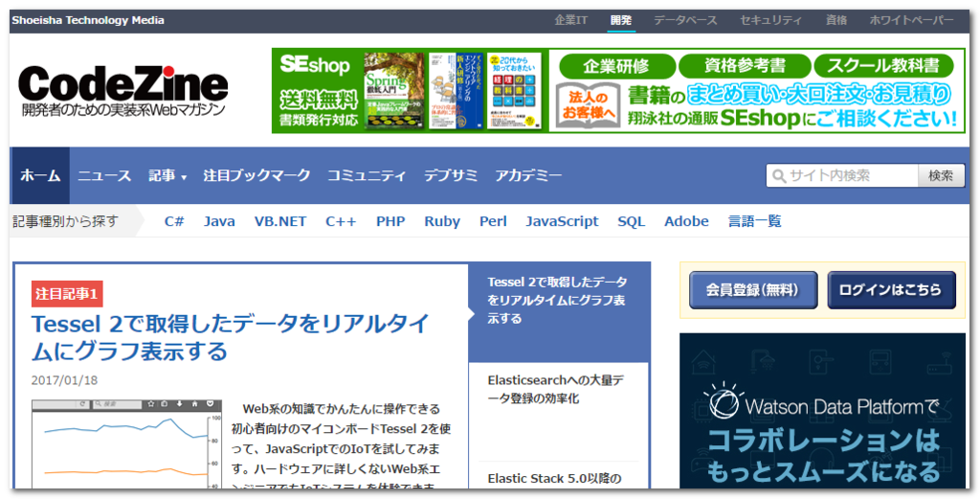The image size is (980, 499).
Task: Open the Tessel graph article thumbnail
Action: pos(127,444)
